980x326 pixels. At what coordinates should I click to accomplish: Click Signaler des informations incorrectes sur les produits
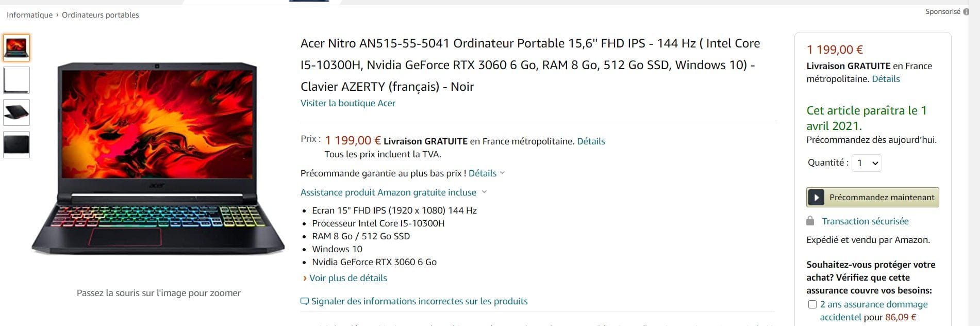pos(419,301)
